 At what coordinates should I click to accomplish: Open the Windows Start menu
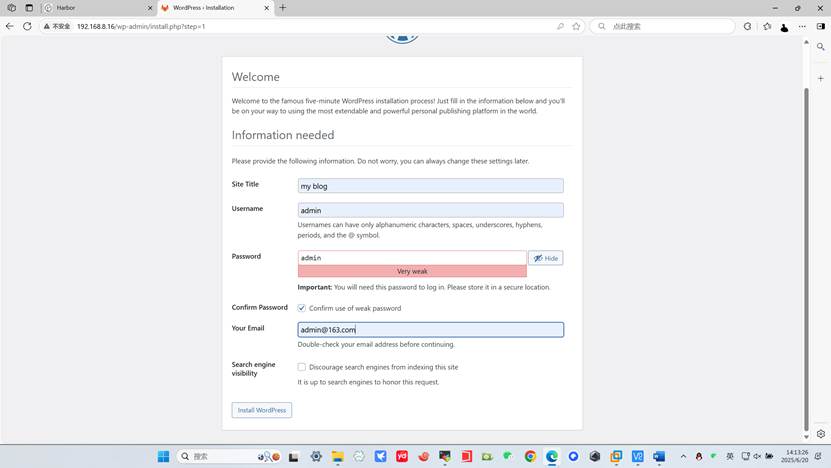click(163, 456)
